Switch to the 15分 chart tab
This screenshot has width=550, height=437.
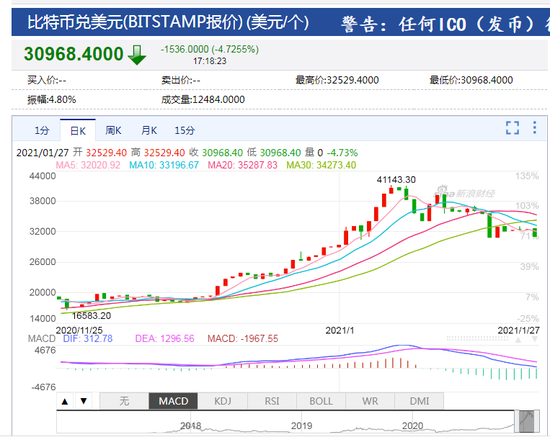[185, 130]
